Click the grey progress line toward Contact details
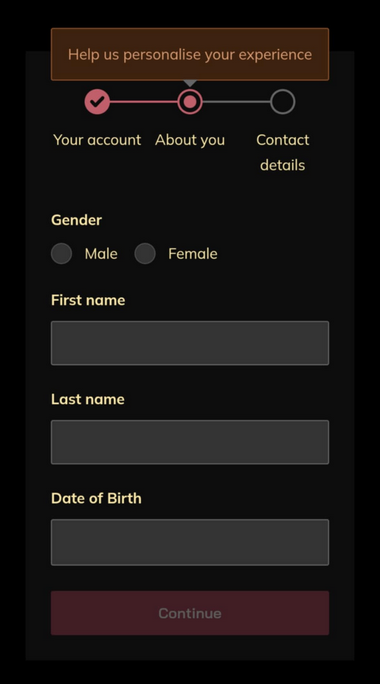Image resolution: width=380 pixels, height=684 pixels. (236, 102)
